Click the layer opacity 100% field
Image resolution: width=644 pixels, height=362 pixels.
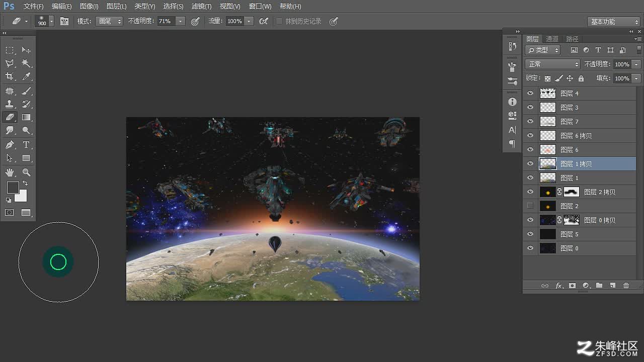pos(622,64)
